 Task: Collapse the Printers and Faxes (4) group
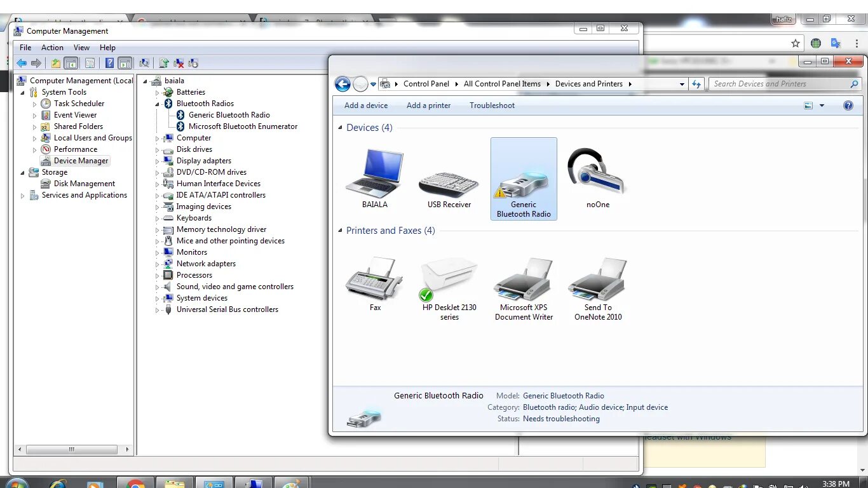pyautogui.click(x=340, y=231)
